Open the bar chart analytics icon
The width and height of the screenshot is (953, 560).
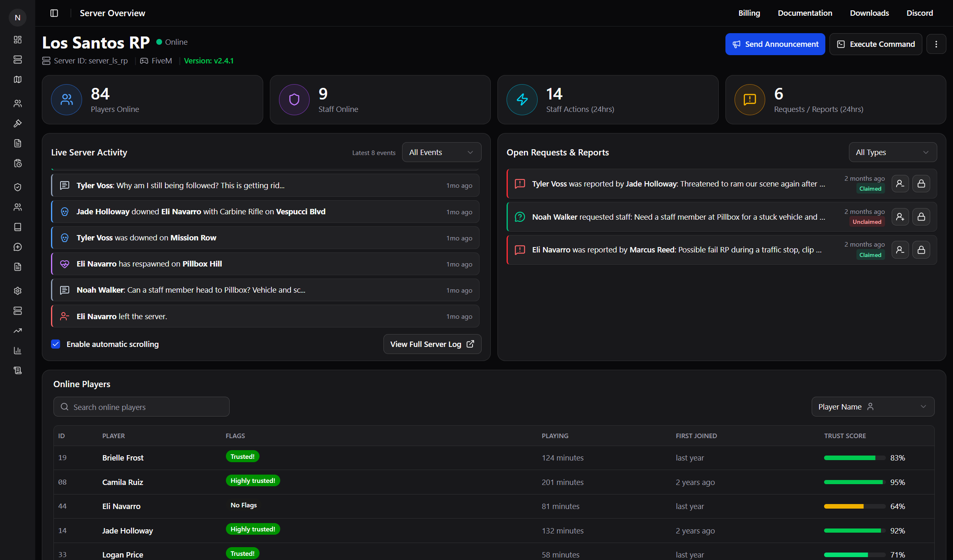(x=17, y=351)
